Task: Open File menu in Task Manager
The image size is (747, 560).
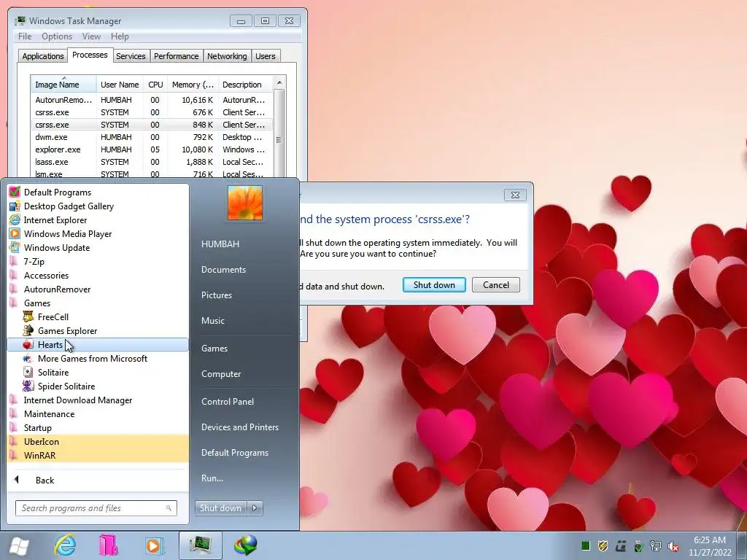Action: click(x=25, y=36)
